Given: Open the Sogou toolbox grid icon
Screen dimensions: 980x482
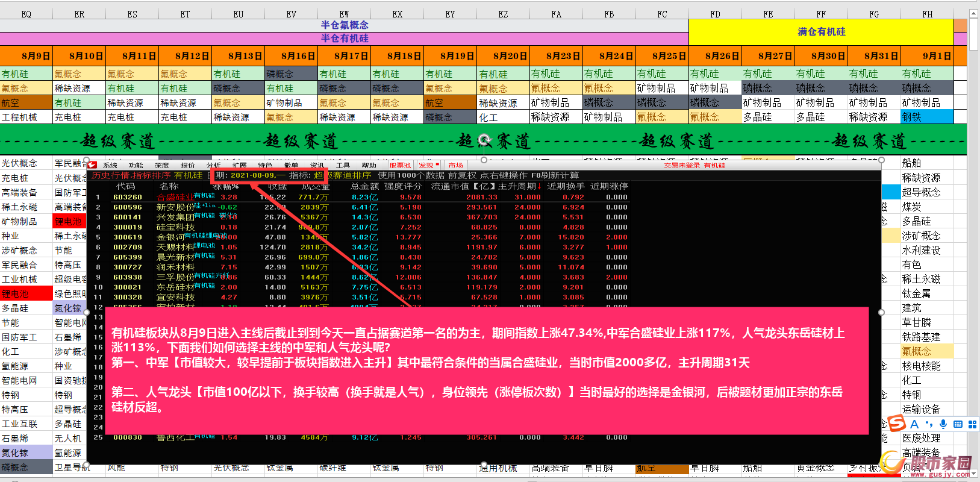Looking at the screenshot, I should (972, 424).
